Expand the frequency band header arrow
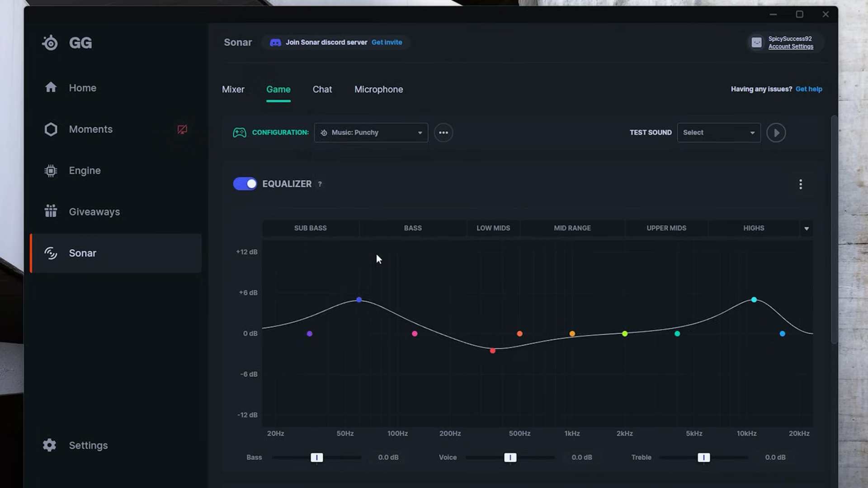The width and height of the screenshot is (868, 488). click(x=807, y=229)
